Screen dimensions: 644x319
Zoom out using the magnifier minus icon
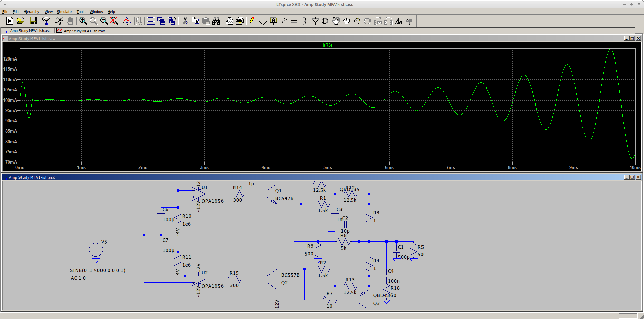(104, 21)
